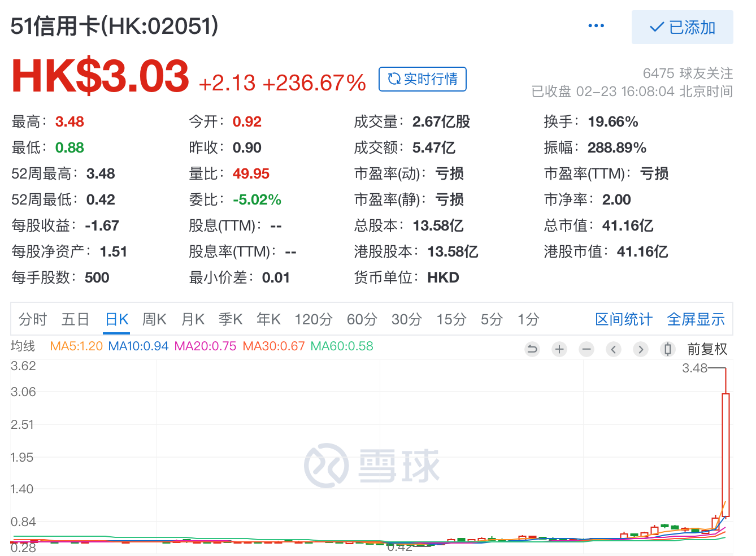The image size is (756, 556).
Task: Select the 日K tab
Action: point(118,319)
